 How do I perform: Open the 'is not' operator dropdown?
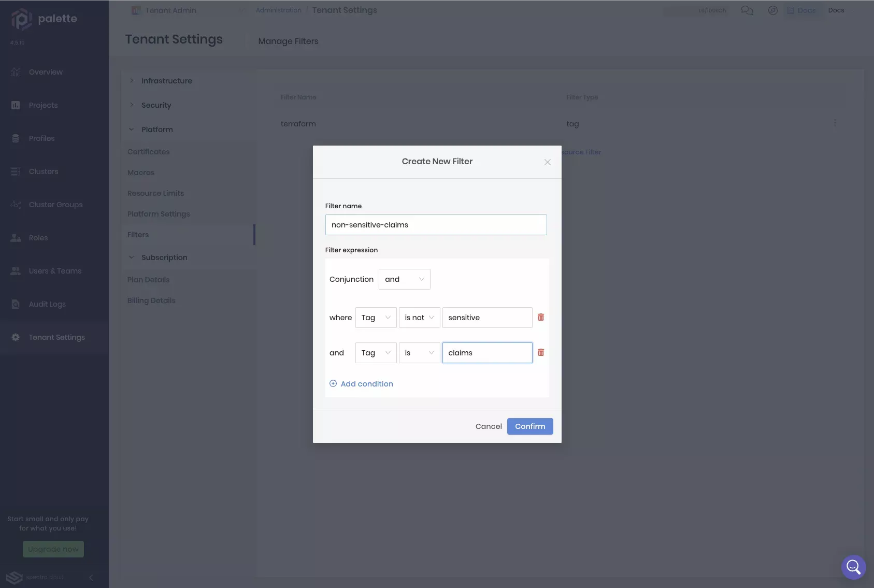pyautogui.click(x=419, y=318)
